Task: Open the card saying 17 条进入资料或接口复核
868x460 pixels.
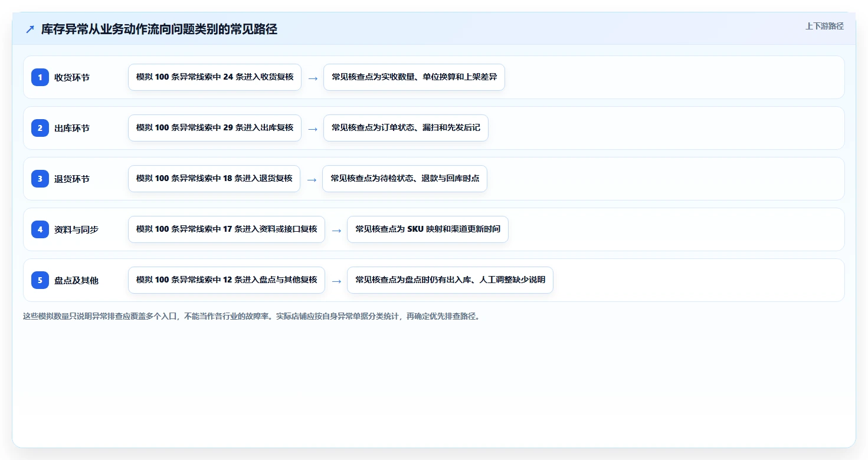Action: click(x=227, y=229)
